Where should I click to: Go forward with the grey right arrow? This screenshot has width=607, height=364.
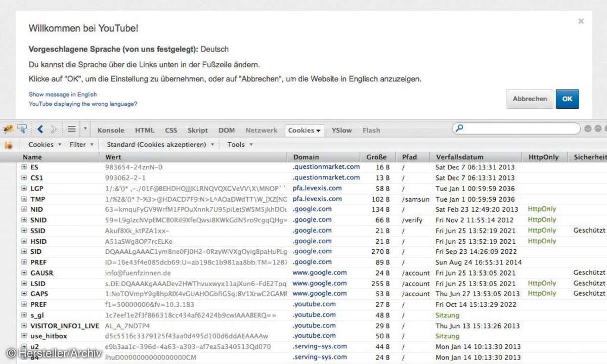(54, 129)
